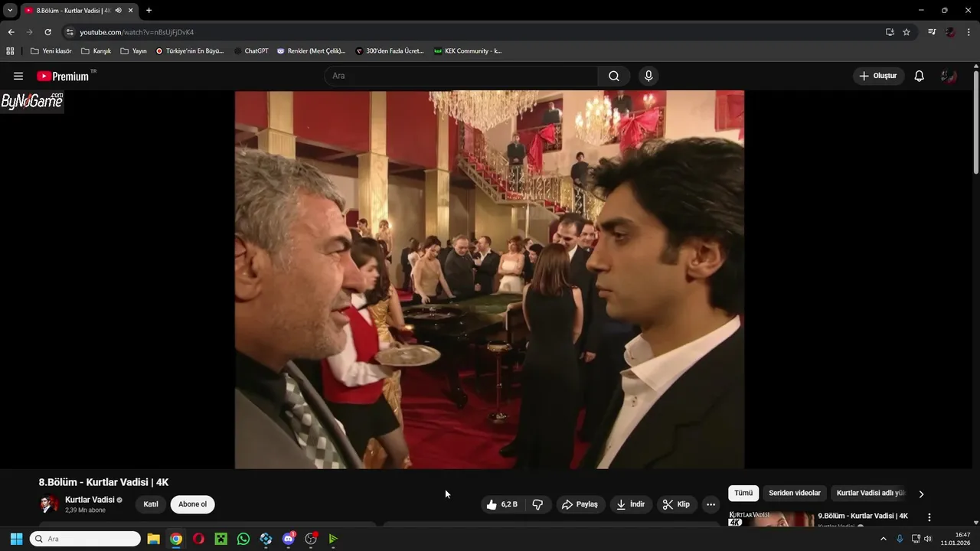Viewport: 980px width, 551px height.
Task: Click the page vertical scrollbar
Action: (976, 122)
